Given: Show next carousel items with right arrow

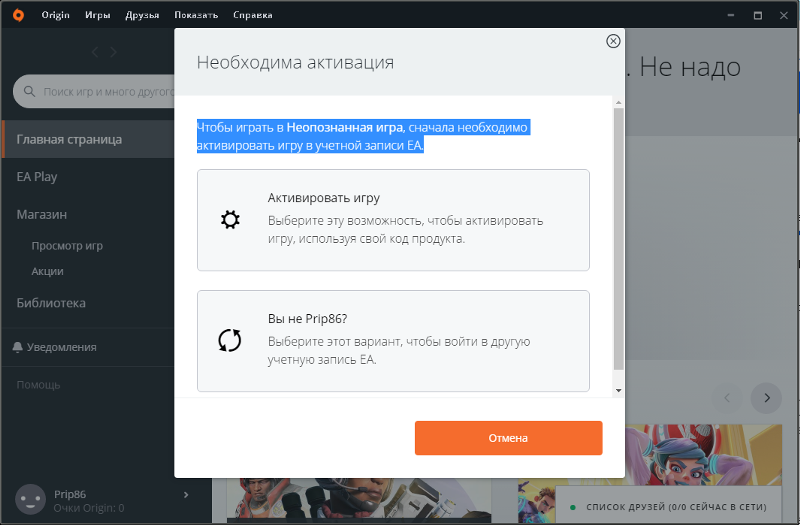Looking at the screenshot, I should tap(766, 397).
